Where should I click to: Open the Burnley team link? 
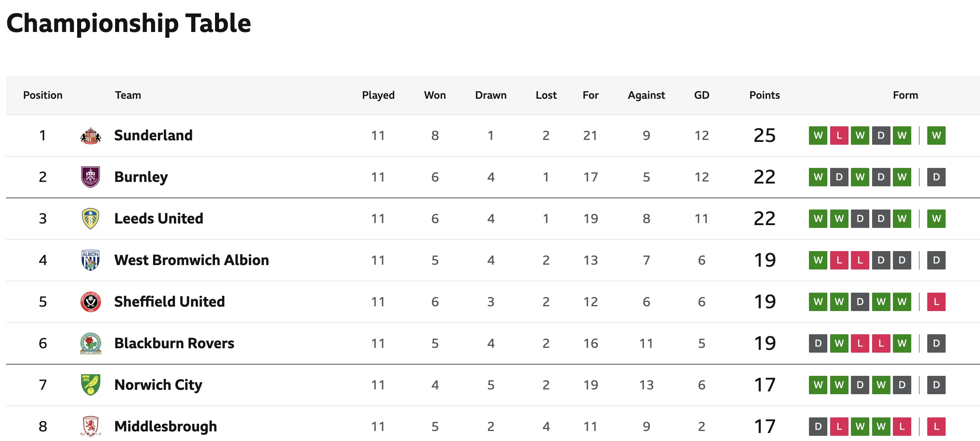click(x=141, y=177)
